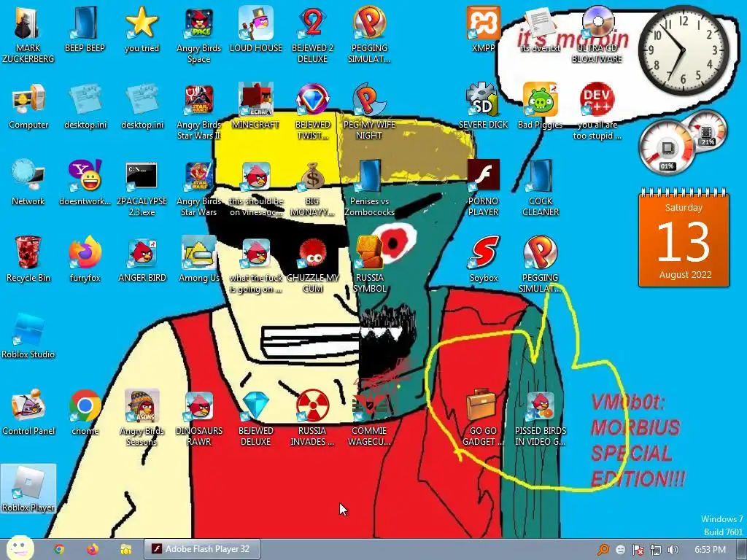Open Control Panel

(x=28, y=413)
